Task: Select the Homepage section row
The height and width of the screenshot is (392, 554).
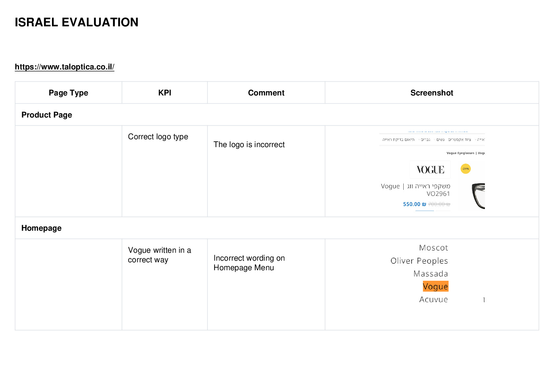Action: click(x=277, y=228)
